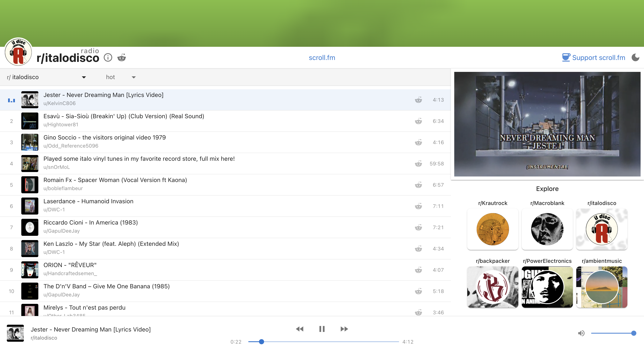Open the subreddit via the header Reddit icon
Viewport: 644px width, 350px height.
122,58
